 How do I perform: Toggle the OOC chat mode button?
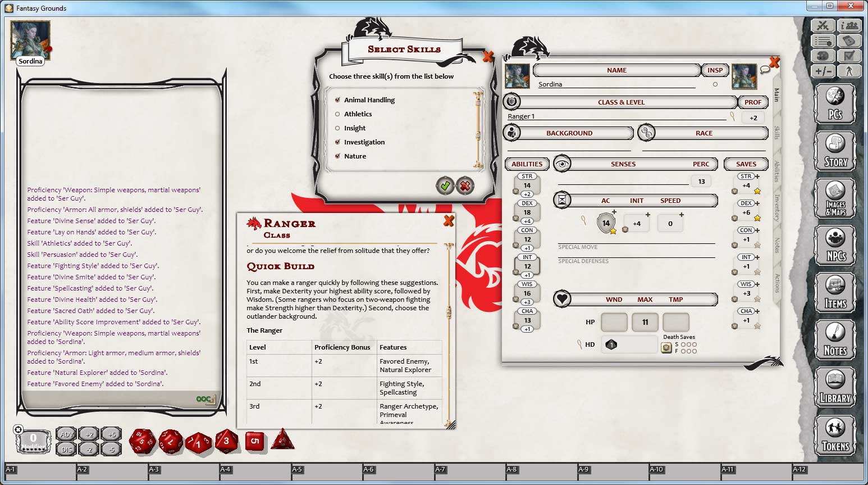point(203,399)
